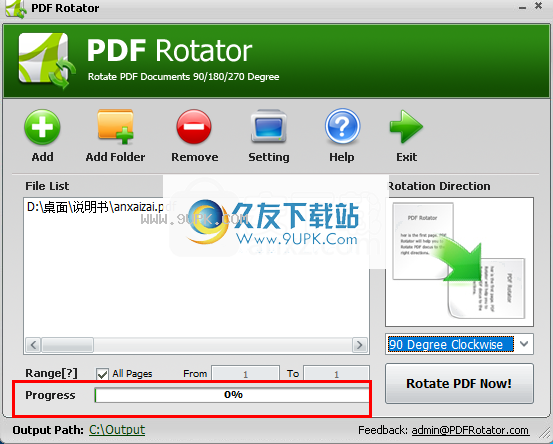Click the PDF Rotator logo in banner

coord(47,61)
